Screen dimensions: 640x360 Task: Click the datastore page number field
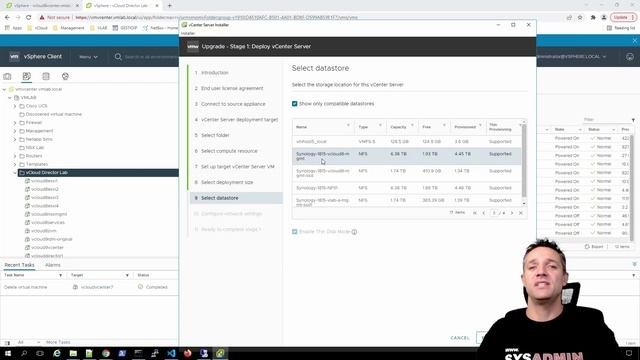[x=494, y=213]
